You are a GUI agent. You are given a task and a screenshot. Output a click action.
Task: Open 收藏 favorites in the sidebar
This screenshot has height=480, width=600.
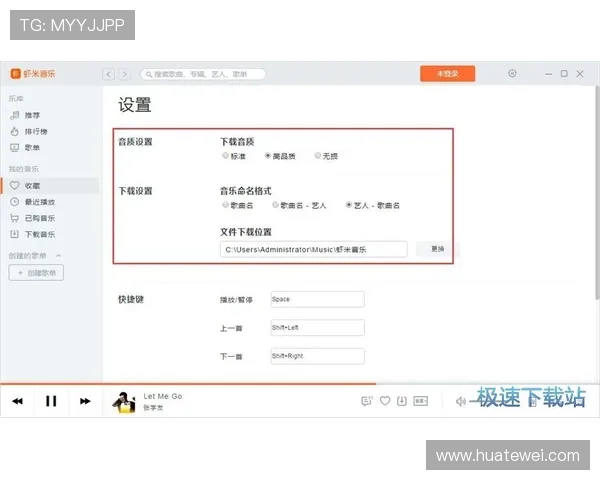pyautogui.click(x=50, y=186)
